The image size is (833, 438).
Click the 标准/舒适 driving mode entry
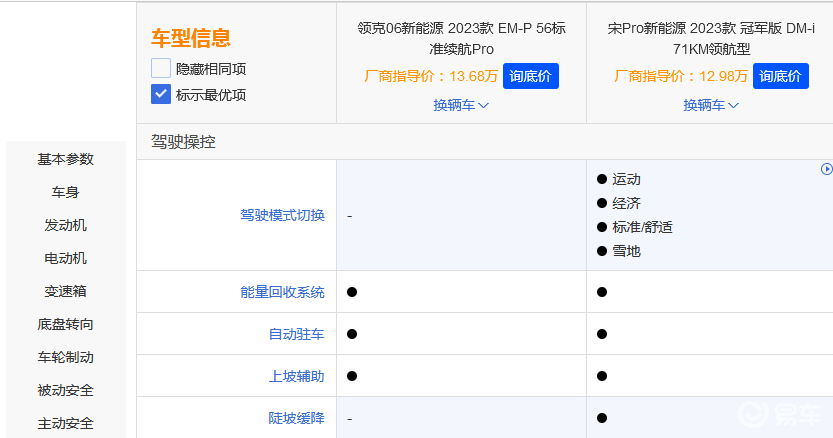pos(642,227)
